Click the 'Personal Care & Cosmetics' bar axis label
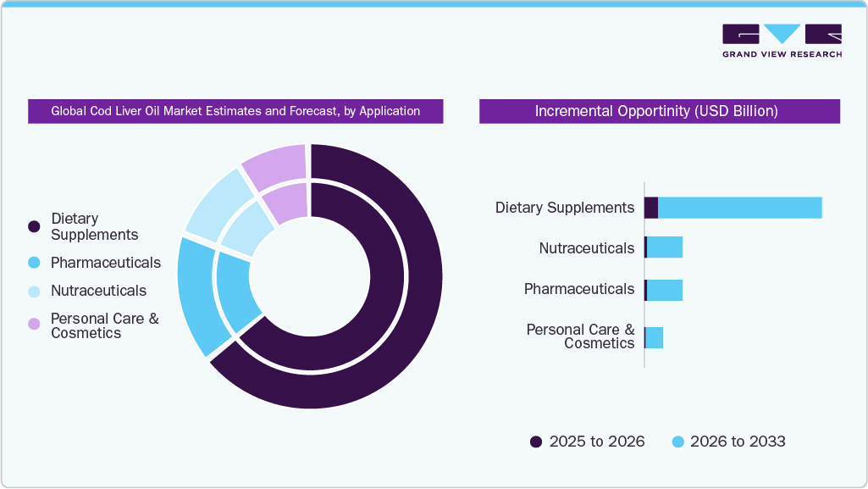This screenshot has height=489, width=868. coord(581,336)
